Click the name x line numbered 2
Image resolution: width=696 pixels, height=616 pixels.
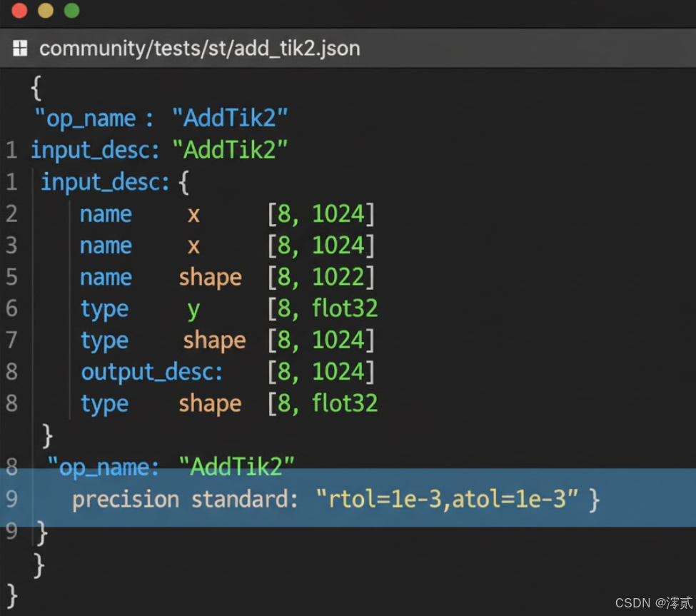point(227,214)
